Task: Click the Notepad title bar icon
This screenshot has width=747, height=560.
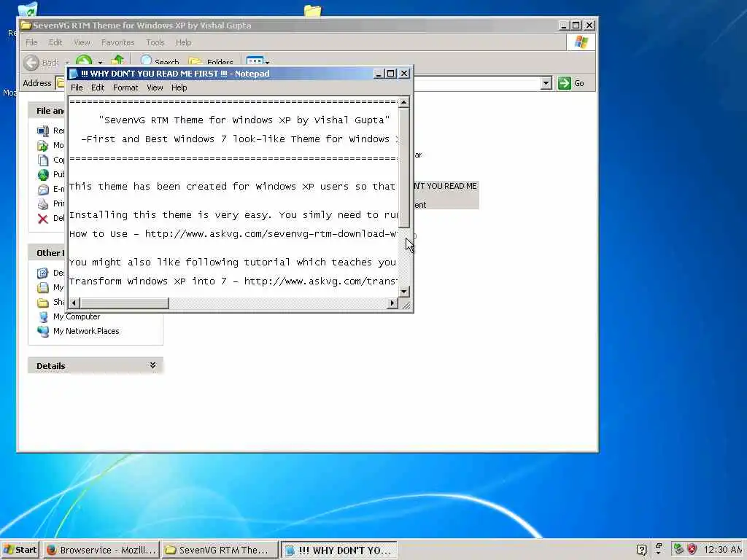Action: click(74, 74)
